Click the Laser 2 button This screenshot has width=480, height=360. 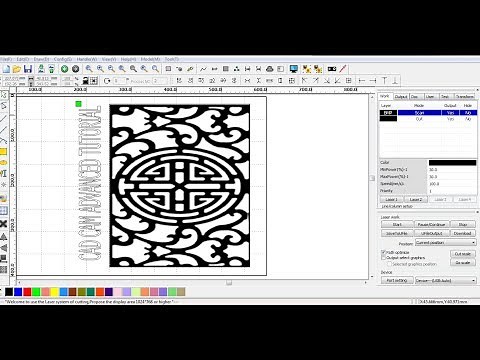click(x=416, y=199)
